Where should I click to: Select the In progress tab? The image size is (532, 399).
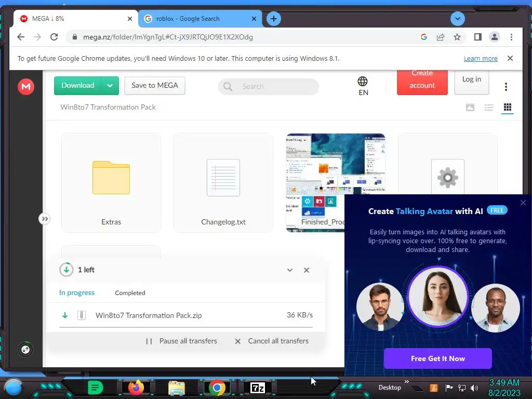(77, 293)
